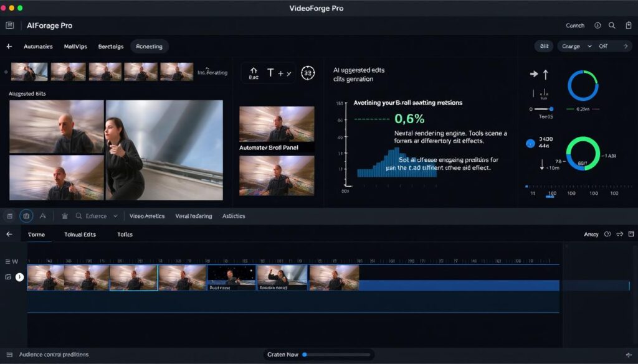Click the down arrow icon near ~10m
This screenshot has height=364, width=638.
point(542,164)
